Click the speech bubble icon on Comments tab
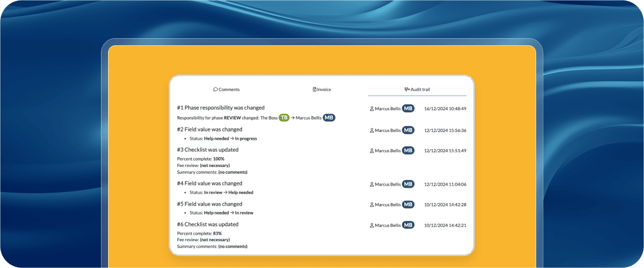The image size is (644, 268). (216, 90)
